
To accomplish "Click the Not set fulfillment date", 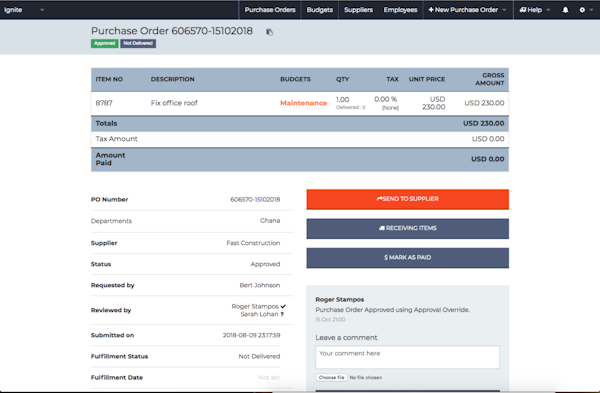I will (269, 378).
